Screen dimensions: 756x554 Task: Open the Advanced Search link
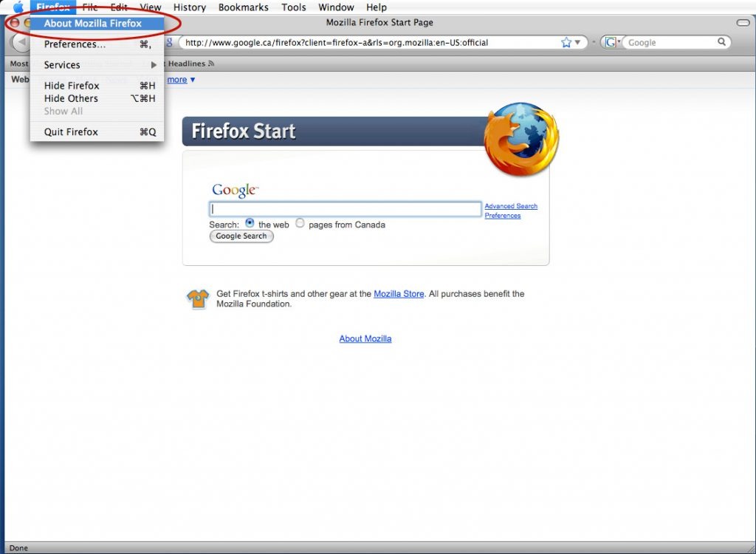(511, 206)
